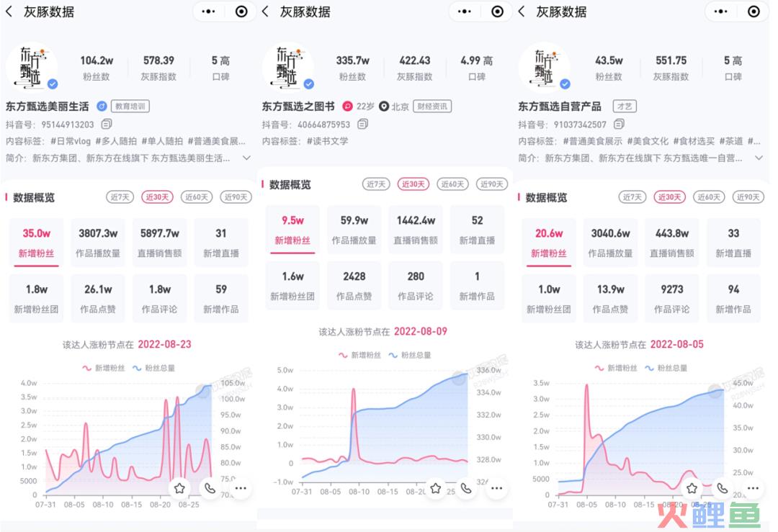The image size is (778, 532).
Task: Tap the circular target icon in the 东方甄选美丽生活 panel header
Action: point(241,12)
